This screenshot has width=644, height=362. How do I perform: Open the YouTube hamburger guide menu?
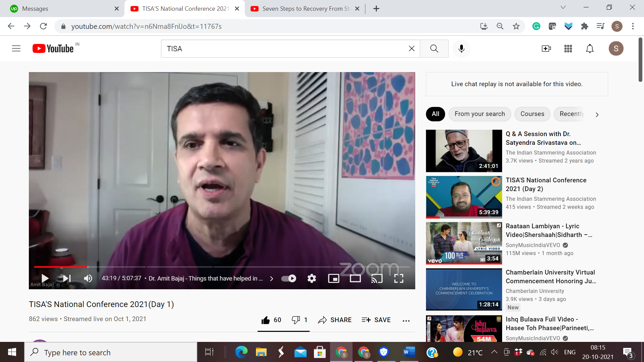click(x=16, y=49)
